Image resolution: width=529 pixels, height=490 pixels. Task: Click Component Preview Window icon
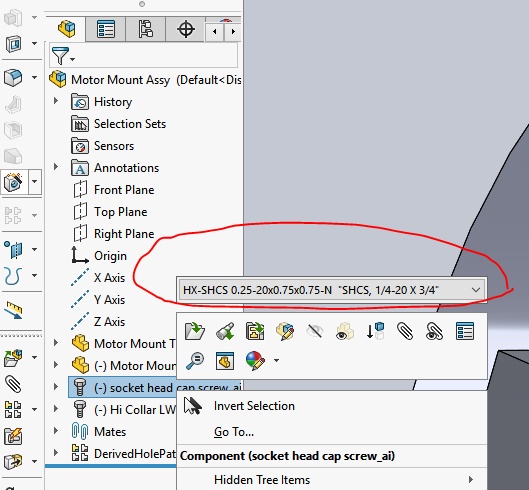click(225, 361)
